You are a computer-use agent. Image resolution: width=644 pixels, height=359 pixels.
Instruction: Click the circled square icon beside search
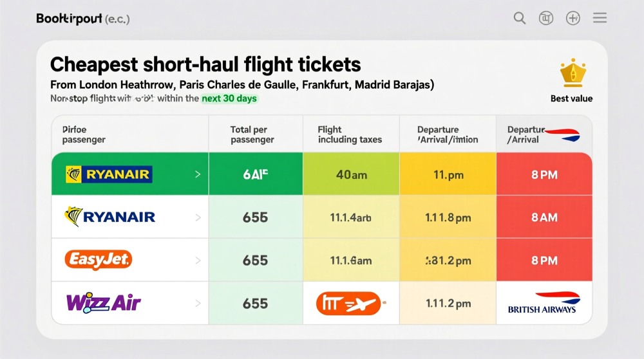point(546,18)
